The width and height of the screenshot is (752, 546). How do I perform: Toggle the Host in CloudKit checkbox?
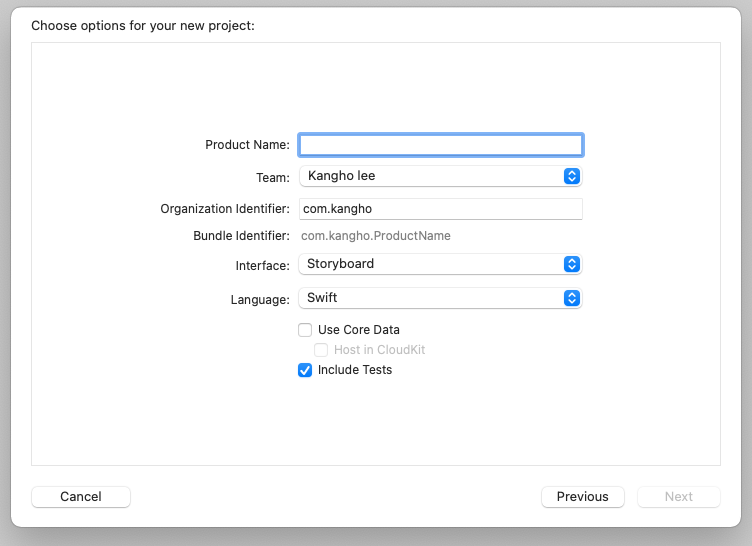pos(321,350)
